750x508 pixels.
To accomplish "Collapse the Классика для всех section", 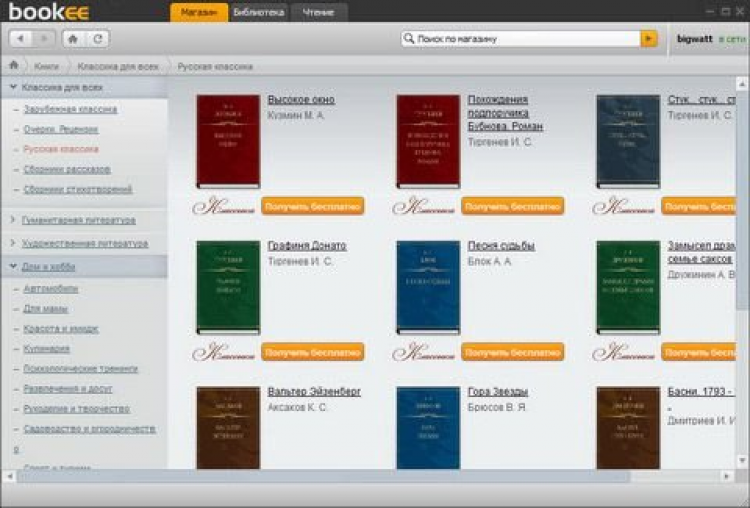I will pos(12,88).
